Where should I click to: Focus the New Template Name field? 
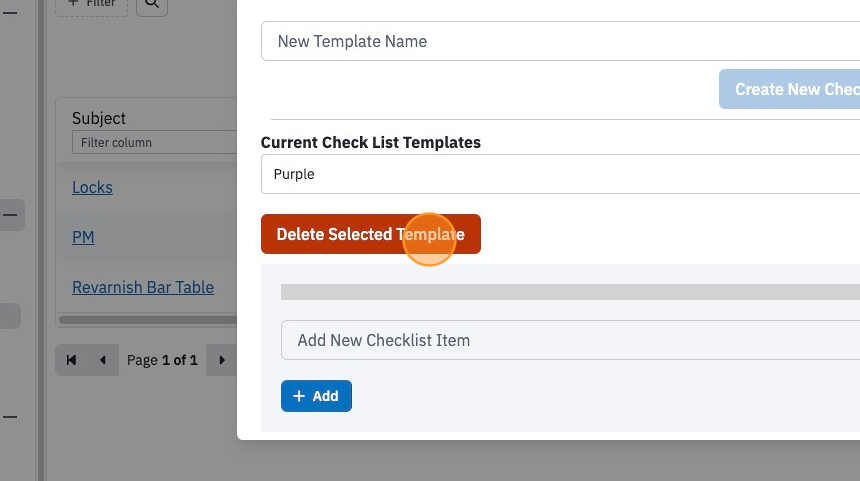(x=561, y=41)
